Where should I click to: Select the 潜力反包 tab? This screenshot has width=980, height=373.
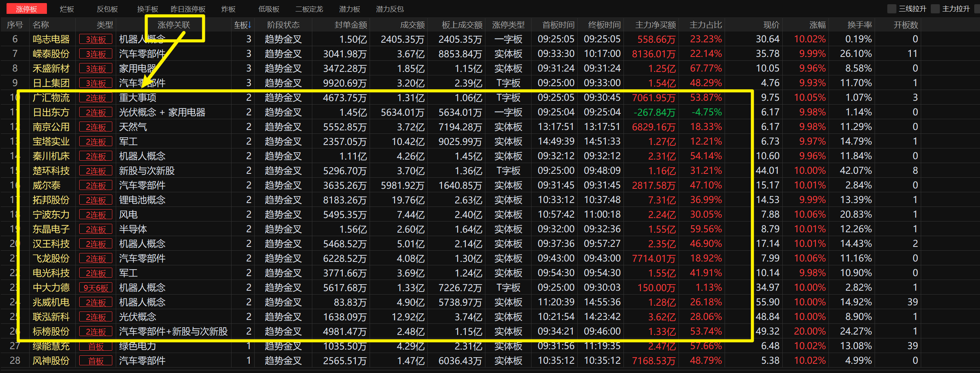[x=390, y=9]
